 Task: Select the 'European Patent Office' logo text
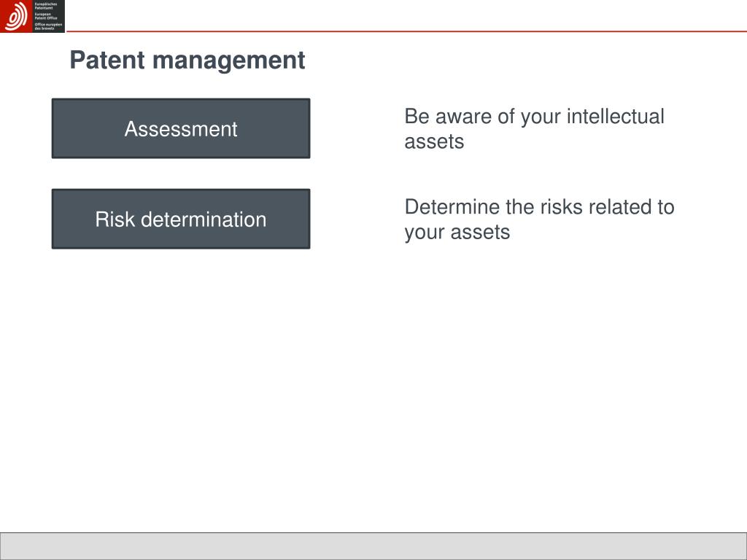[x=46, y=16]
